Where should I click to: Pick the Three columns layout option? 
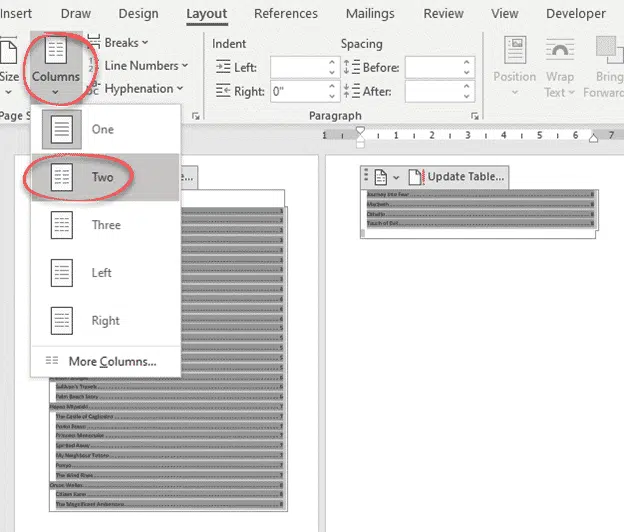(x=106, y=225)
